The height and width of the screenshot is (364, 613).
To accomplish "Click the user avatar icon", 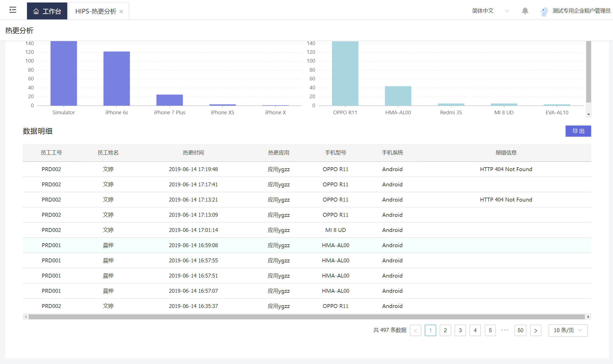I will point(544,11).
